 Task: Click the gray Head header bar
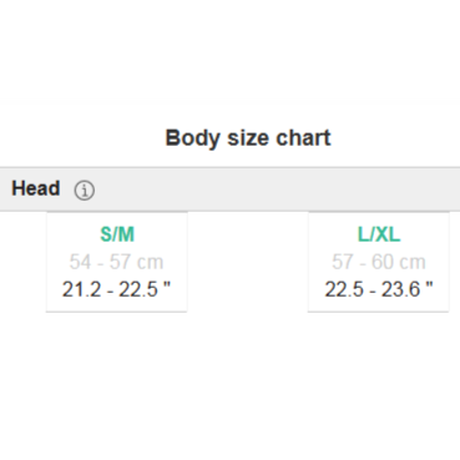pos(230,189)
